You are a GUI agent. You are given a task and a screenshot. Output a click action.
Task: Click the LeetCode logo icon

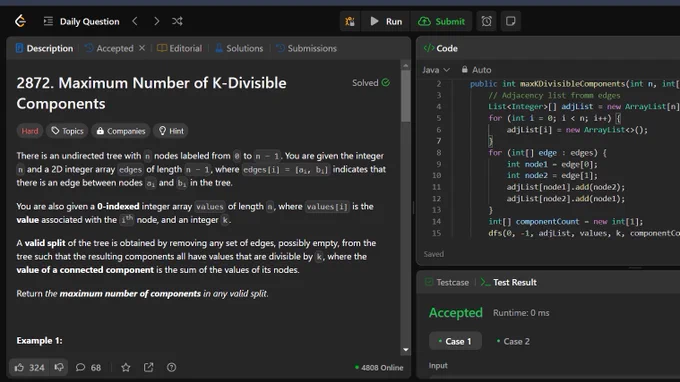(x=20, y=21)
